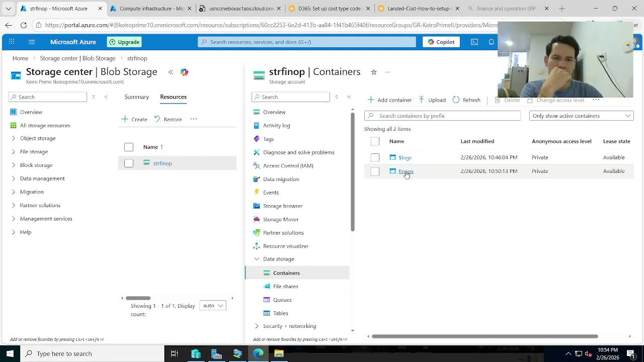Open Data migration

pos(281,179)
